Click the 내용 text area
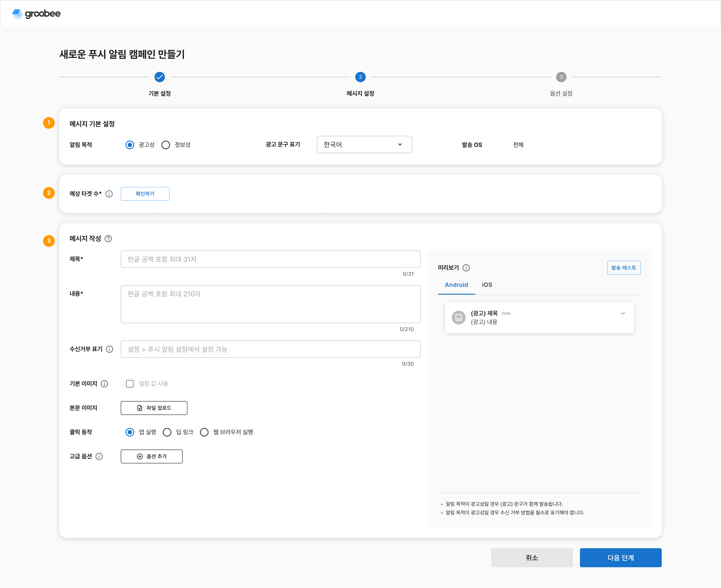Screen dimensions: 721x588 coord(270,304)
